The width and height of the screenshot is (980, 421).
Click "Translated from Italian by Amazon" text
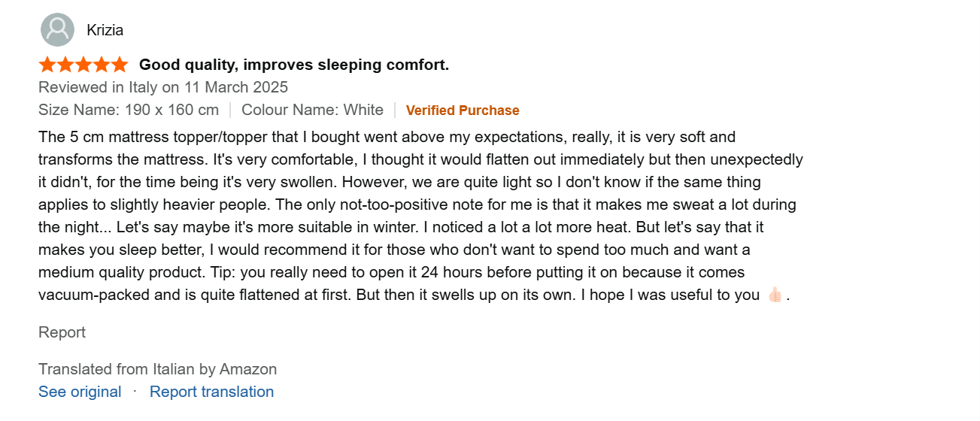pyautogui.click(x=158, y=369)
